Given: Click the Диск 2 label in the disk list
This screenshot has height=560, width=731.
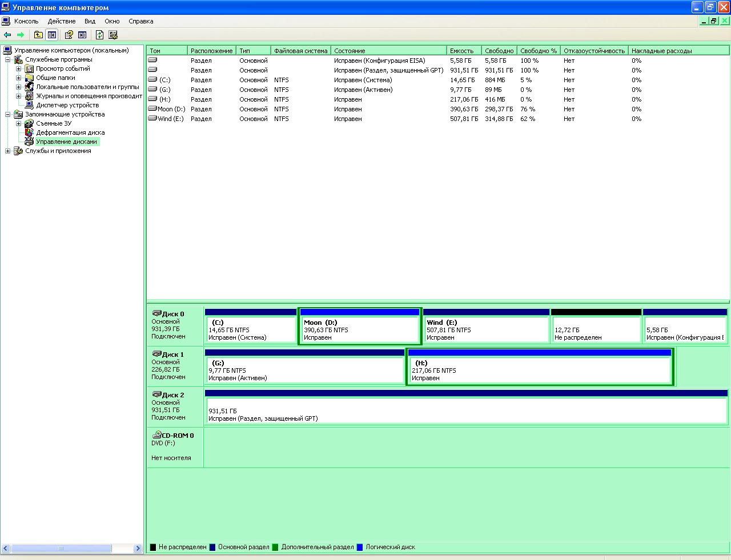Looking at the screenshot, I should [173, 395].
